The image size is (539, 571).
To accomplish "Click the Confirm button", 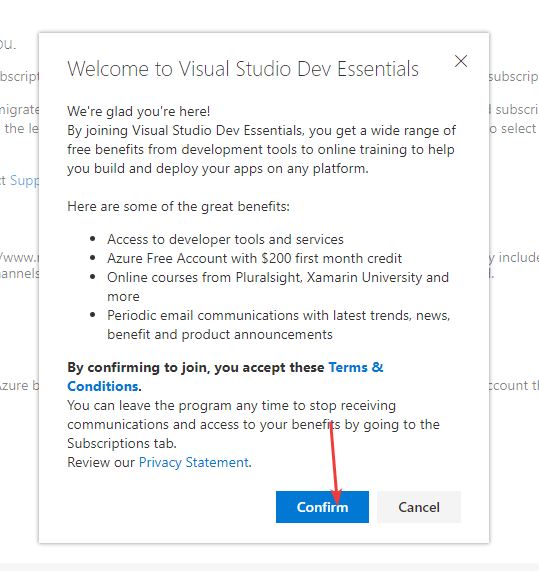I will coord(322,507).
